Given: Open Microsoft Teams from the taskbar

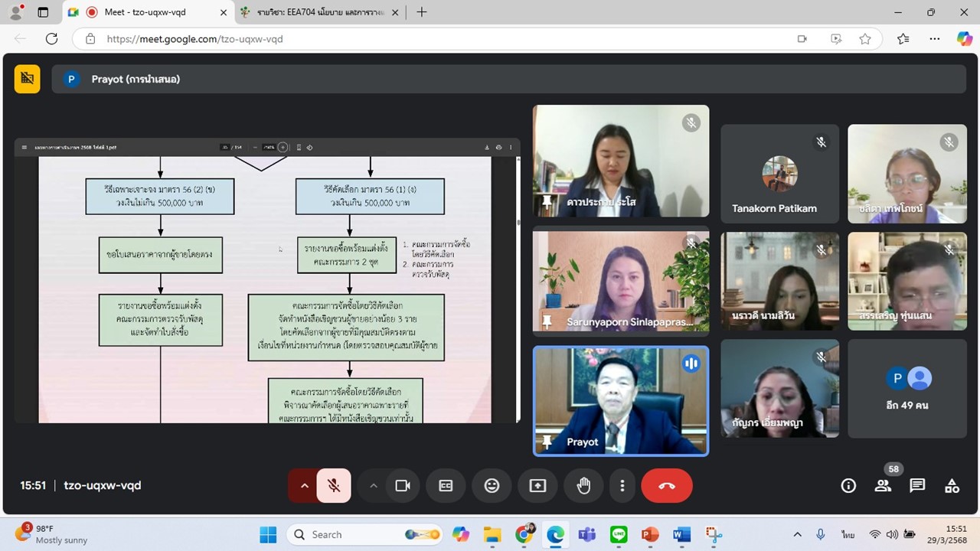Looking at the screenshot, I should (x=587, y=534).
